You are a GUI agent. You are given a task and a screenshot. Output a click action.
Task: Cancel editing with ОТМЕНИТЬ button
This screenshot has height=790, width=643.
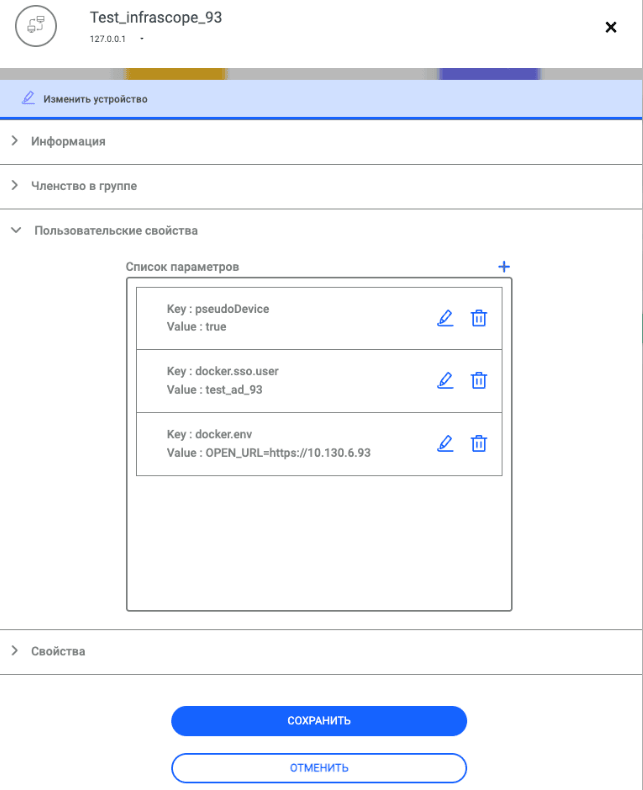tap(319, 768)
